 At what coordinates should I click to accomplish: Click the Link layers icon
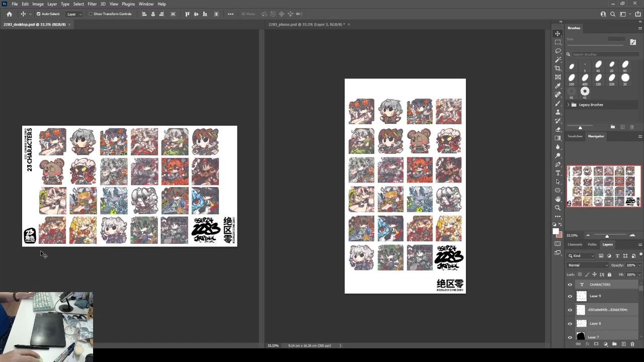(x=578, y=344)
